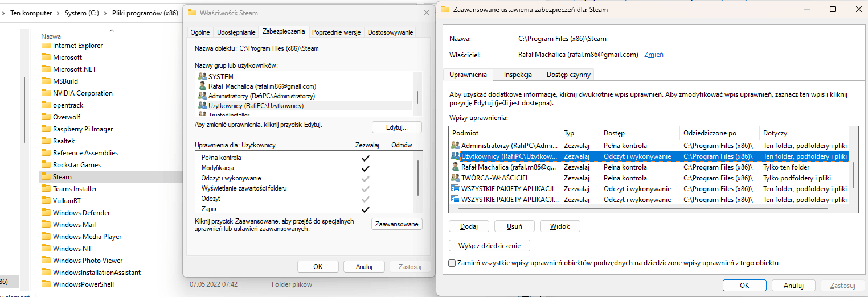Click the Overwolf folder icon
868x297 pixels.
coord(46,117)
